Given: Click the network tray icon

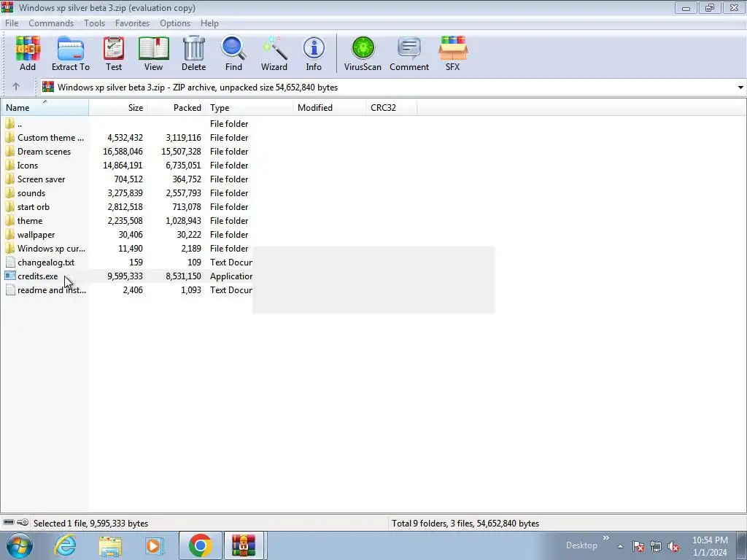Looking at the screenshot, I should tap(656, 546).
